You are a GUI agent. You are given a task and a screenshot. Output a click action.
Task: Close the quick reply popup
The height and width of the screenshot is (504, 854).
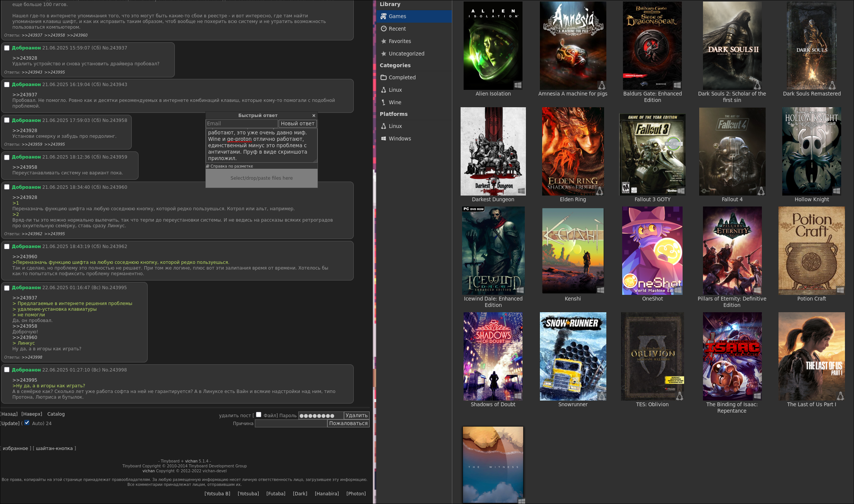(x=314, y=116)
